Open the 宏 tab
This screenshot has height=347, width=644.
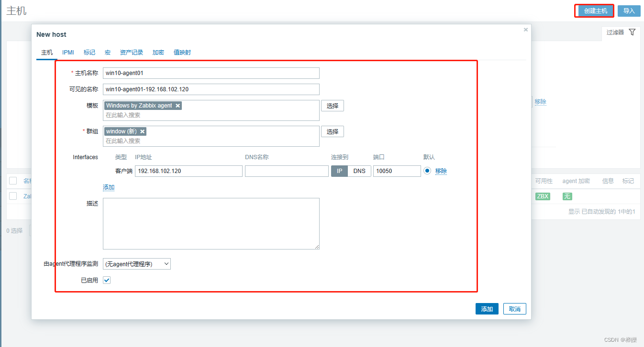pyautogui.click(x=108, y=53)
